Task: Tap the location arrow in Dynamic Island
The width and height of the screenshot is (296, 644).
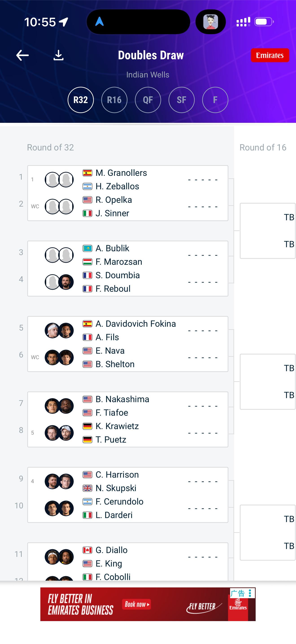Action: [x=100, y=22]
